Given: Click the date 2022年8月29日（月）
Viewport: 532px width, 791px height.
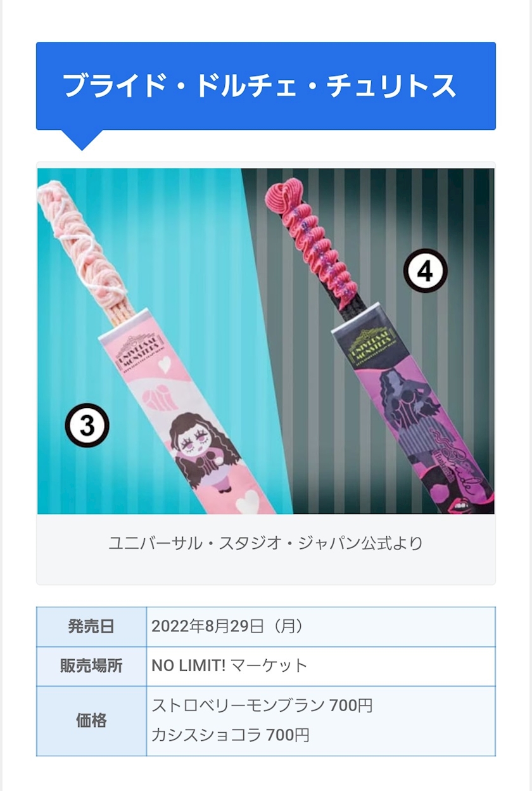Looking at the screenshot, I should click(228, 627).
